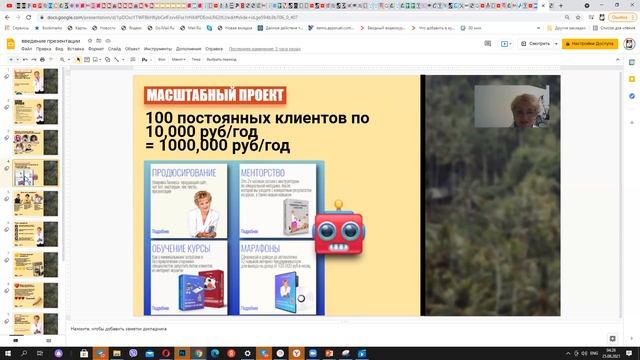
Task: Open the zoom tool
Action: (62, 60)
